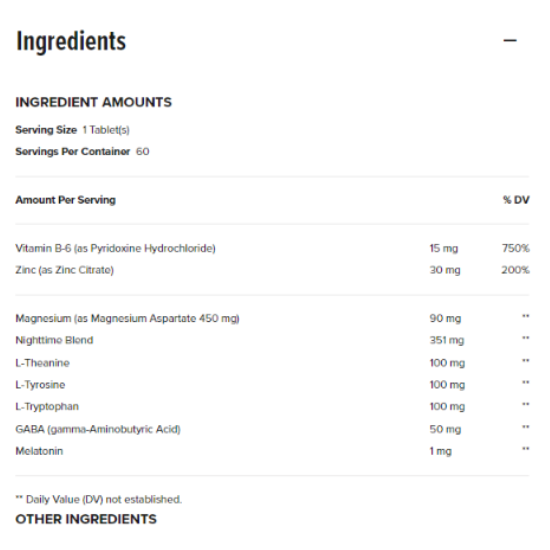This screenshot has height=550, width=550.
Task: Click Melatonin 1 mg amount
Action: tap(441, 451)
